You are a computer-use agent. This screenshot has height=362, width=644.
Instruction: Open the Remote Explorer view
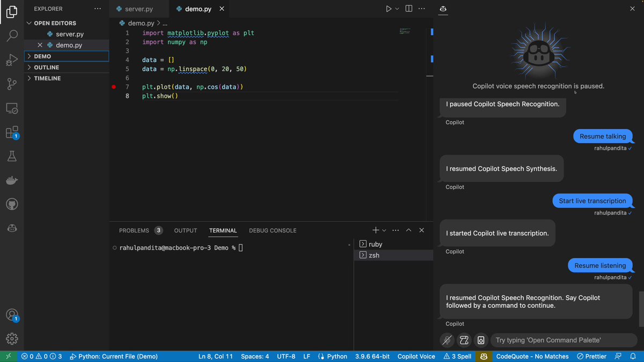click(12, 108)
